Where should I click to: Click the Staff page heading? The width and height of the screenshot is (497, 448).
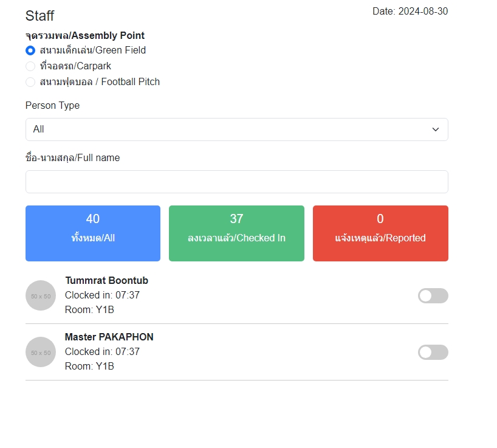pyautogui.click(x=40, y=16)
